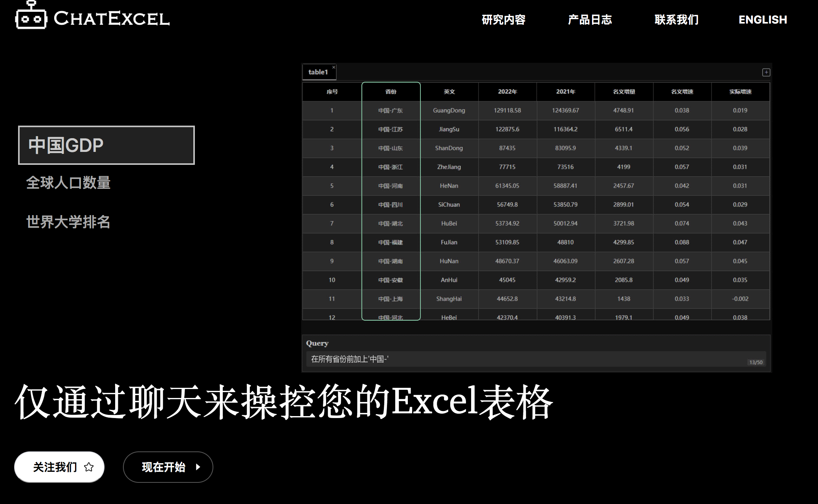Click the ChatExcel brand name text
This screenshot has height=504, width=818.
click(112, 19)
